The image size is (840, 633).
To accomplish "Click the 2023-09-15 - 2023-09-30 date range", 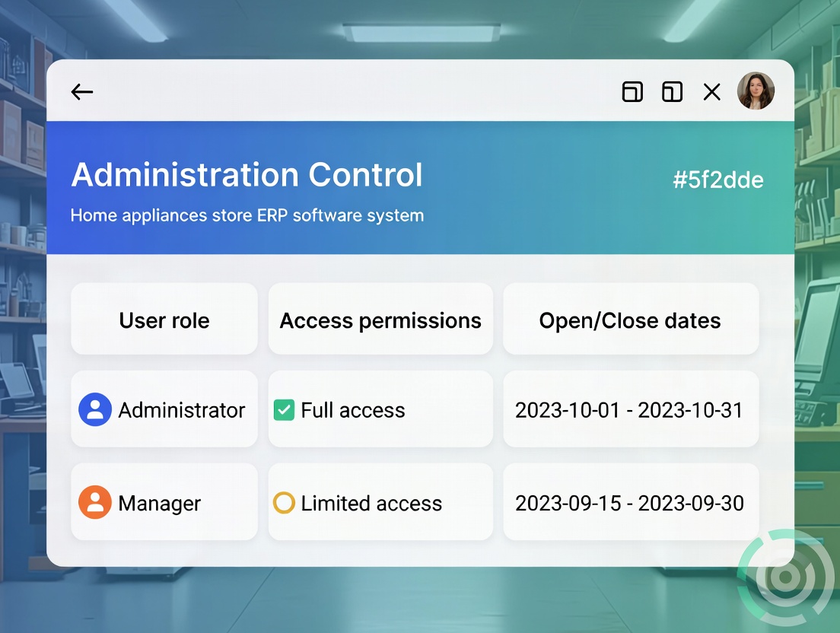I will pos(629,503).
